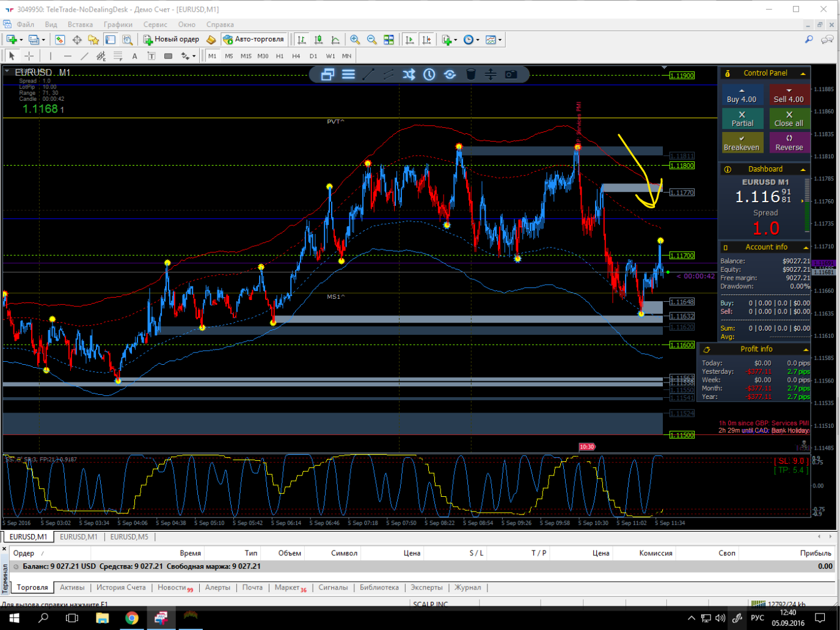Switch to M5 timeframe
Screen dimensions: 840x630
pyautogui.click(x=229, y=56)
